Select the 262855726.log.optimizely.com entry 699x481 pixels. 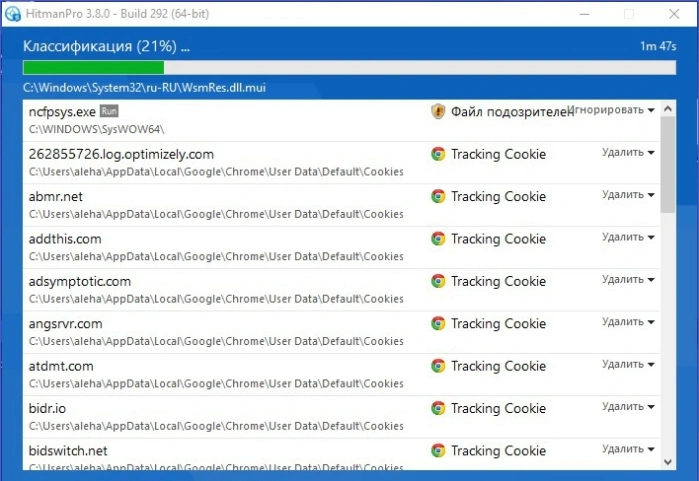point(121,154)
